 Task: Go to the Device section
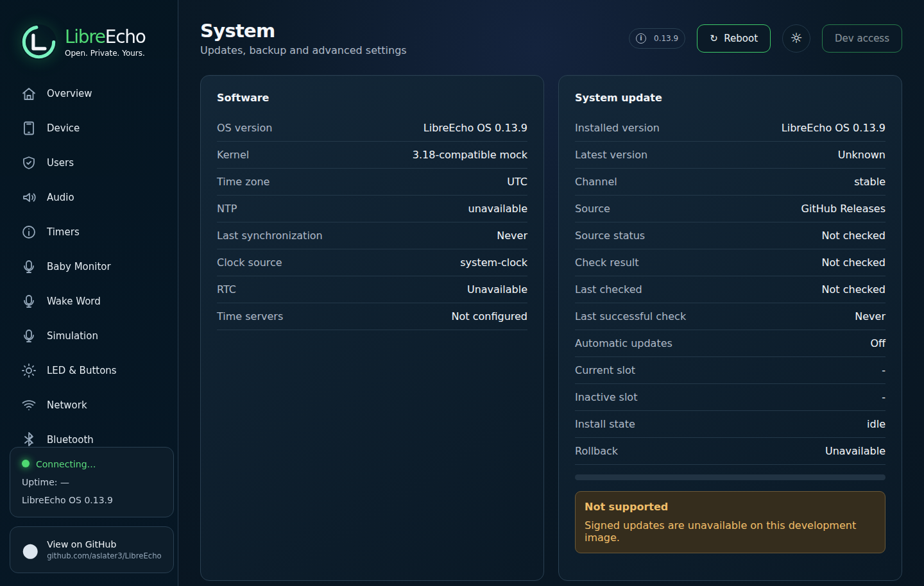89,128
